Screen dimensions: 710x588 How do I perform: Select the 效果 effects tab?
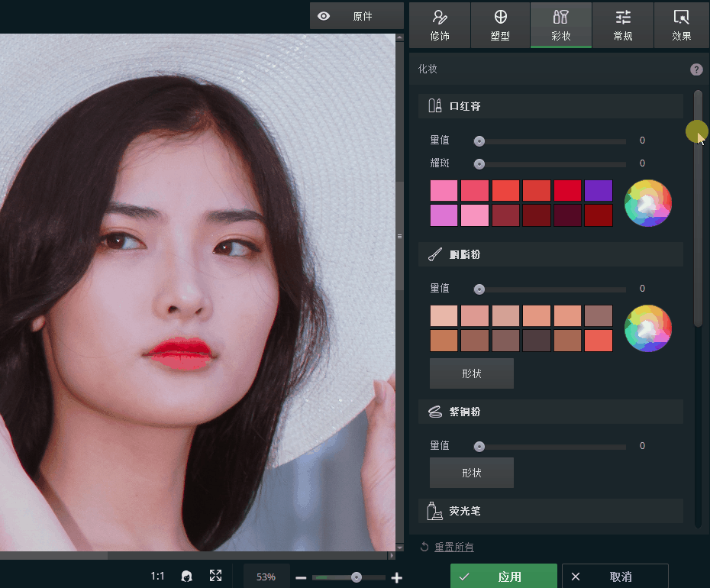(x=681, y=25)
